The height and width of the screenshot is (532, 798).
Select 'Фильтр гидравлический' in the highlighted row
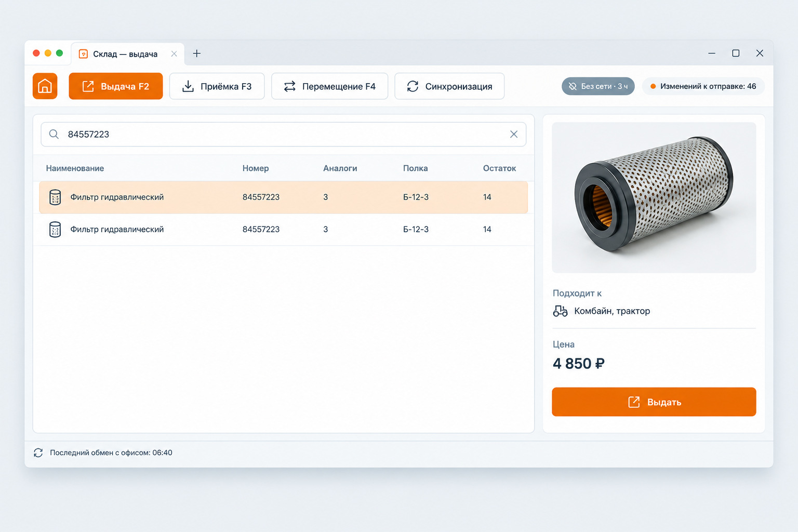pos(117,197)
